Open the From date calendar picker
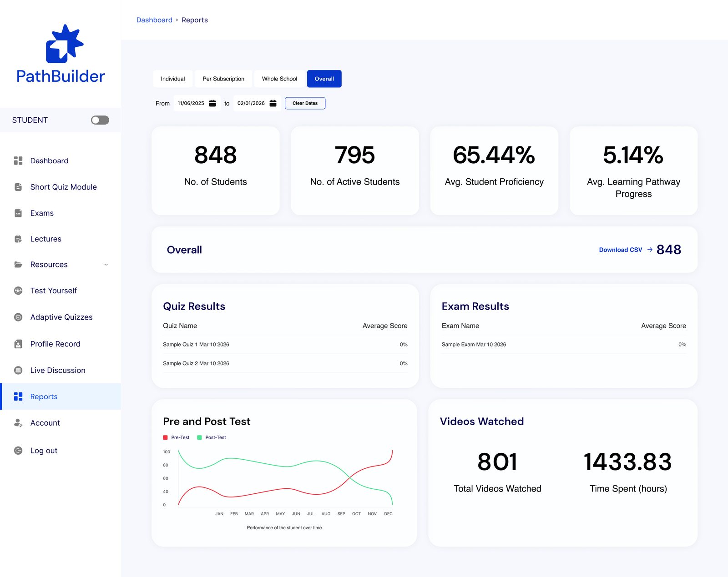The height and width of the screenshot is (577, 728). tap(212, 103)
